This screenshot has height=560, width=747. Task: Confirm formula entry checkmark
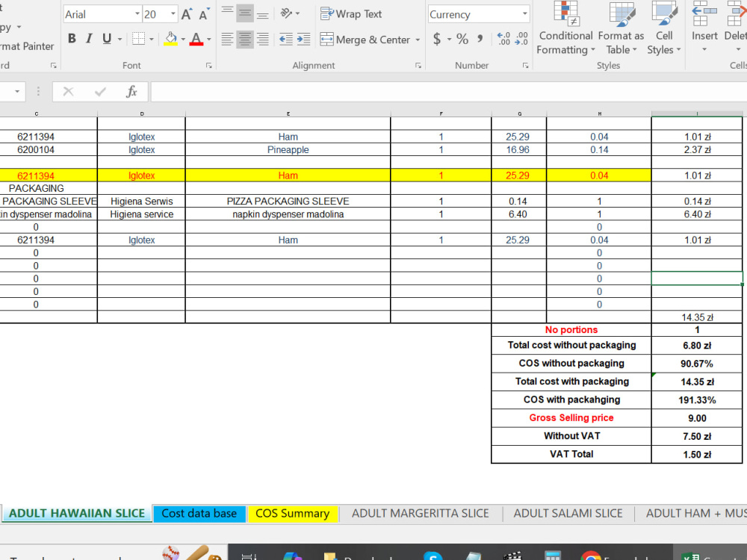coord(100,91)
